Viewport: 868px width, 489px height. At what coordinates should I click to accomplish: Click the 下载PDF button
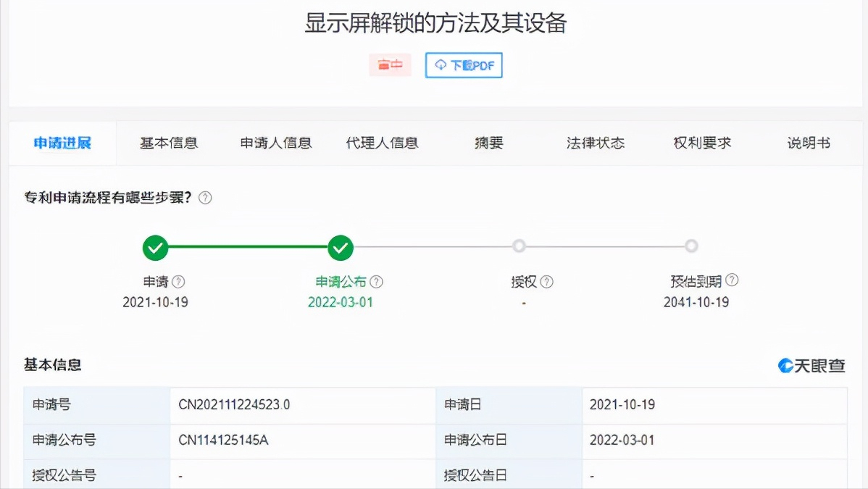464,65
